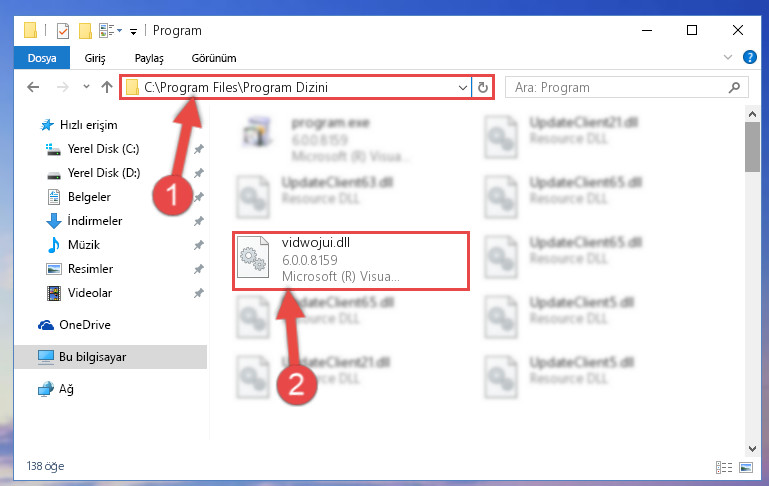This screenshot has width=769, height=486.
Task: Click the vertical scrollbar down arrow
Action: point(752,448)
